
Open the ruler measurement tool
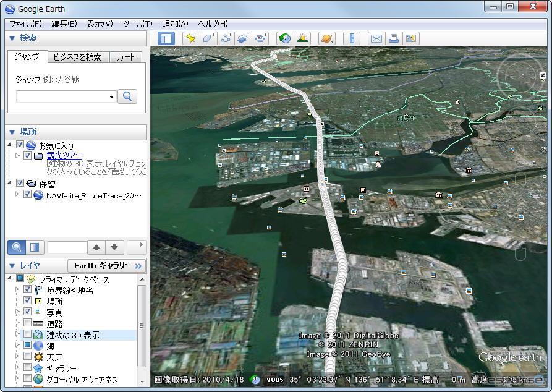click(x=352, y=38)
